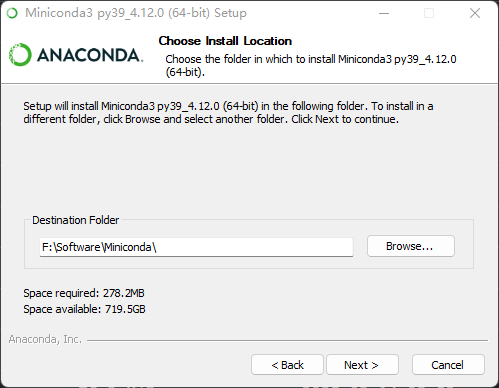Image resolution: width=499 pixels, height=388 pixels.
Task: Click the Anaconda green ring logo
Action: 20,55
